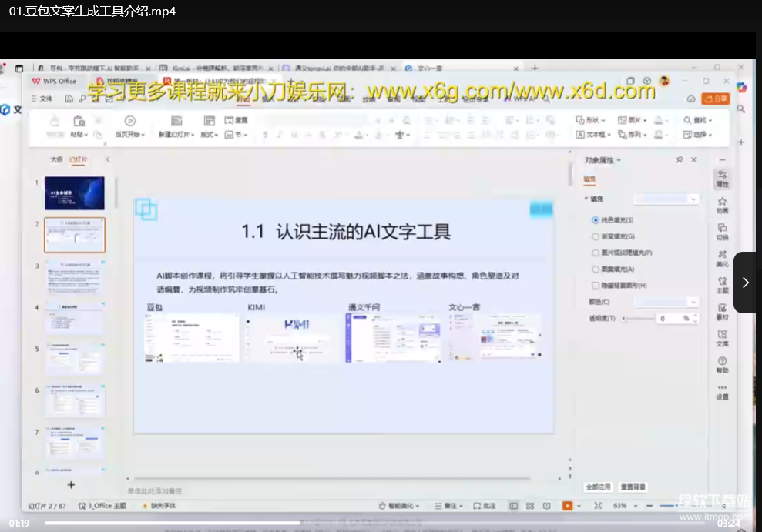Start slideshow from current page icon
The height and width of the screenshot is (532, 762).
(129, 121)
